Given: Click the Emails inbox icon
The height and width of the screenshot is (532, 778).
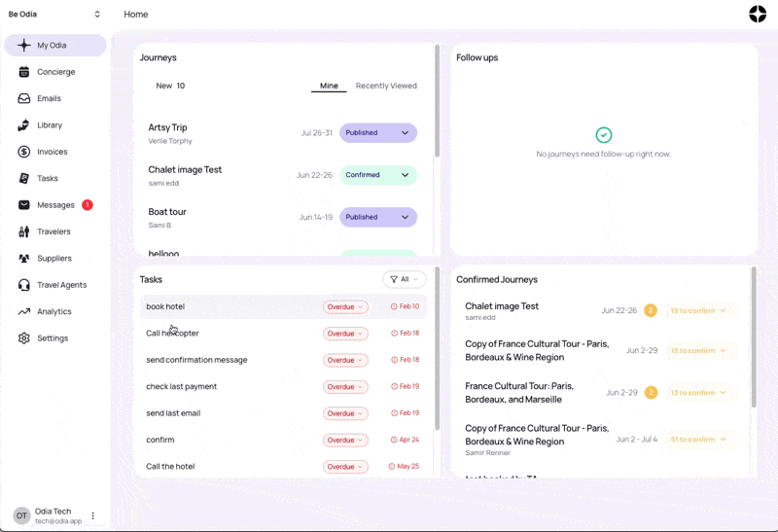Looking at the screenshot, I should 23,98.
